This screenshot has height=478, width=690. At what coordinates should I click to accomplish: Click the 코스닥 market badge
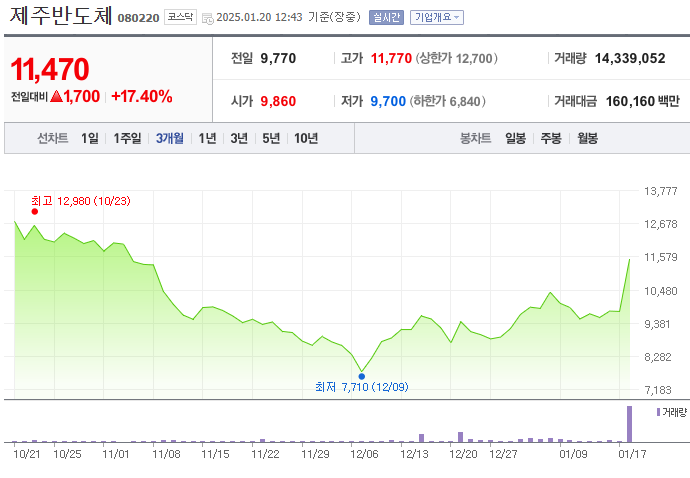pyautogui.click(x=180, y=17)
